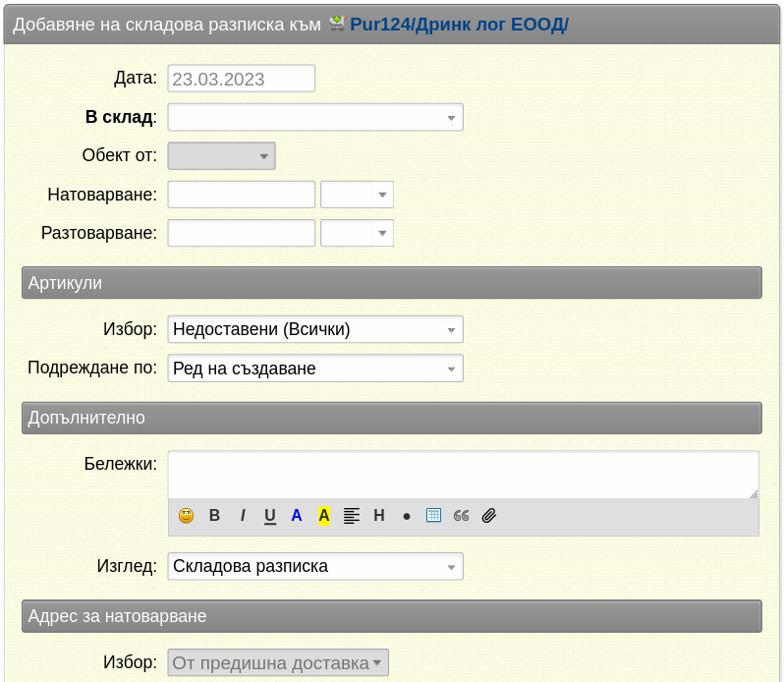Click inside the Бележки text area
This screenshot has width=784, height=682.
pyautogui.click(x=464, y=475)
